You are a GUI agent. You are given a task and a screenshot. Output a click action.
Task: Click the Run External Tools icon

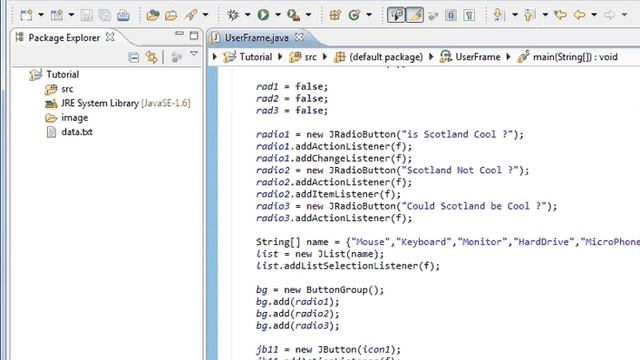293,15
